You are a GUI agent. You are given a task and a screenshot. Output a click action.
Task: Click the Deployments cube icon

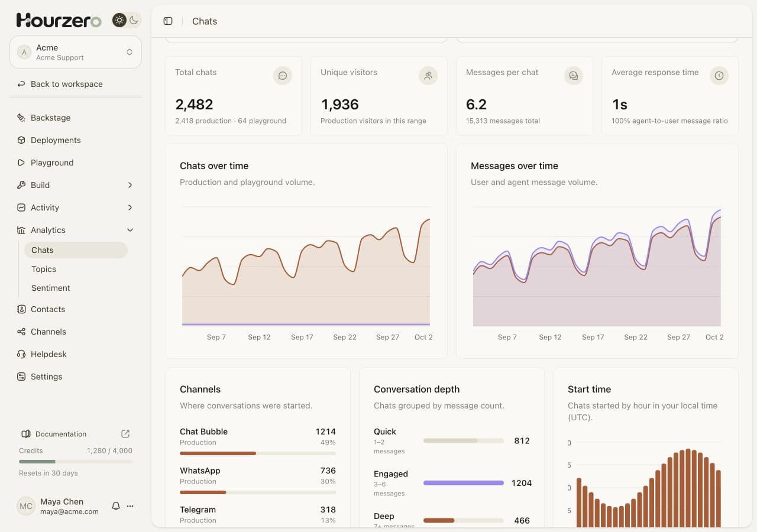click(x=21, y=140)
